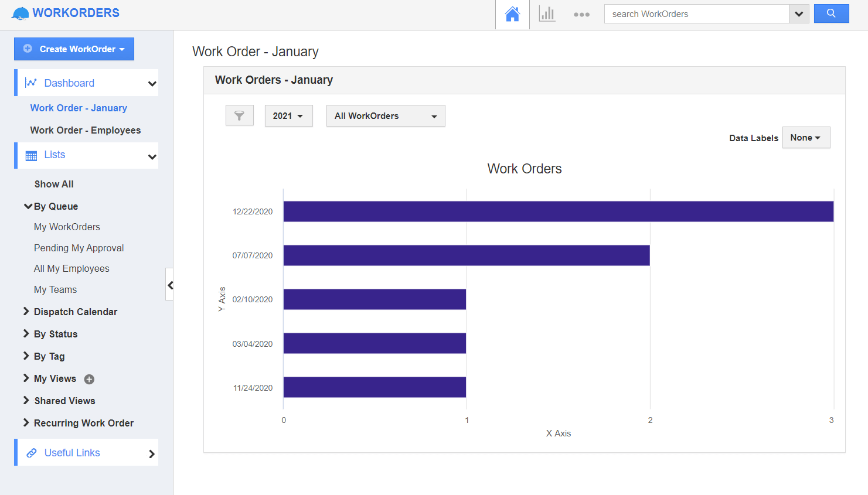Click the plus icon beside My Views

pos(88,379)
